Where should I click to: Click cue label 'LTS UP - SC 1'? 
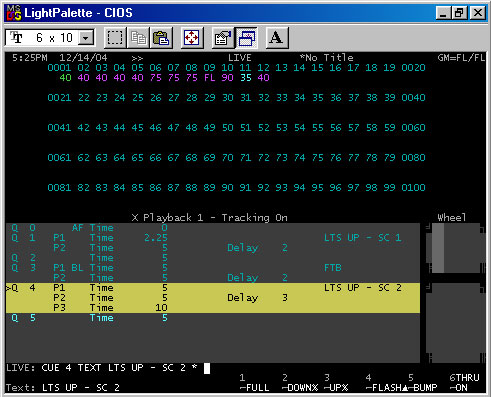363,238
